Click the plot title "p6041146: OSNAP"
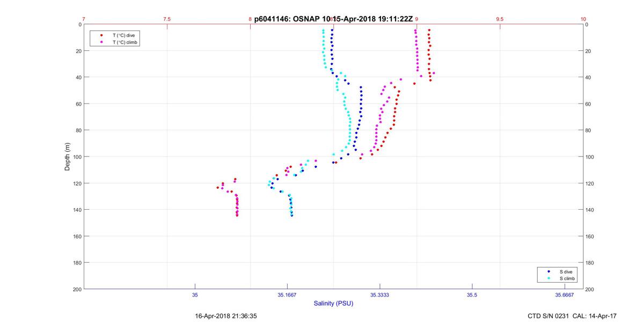 (x=287, y=18)
